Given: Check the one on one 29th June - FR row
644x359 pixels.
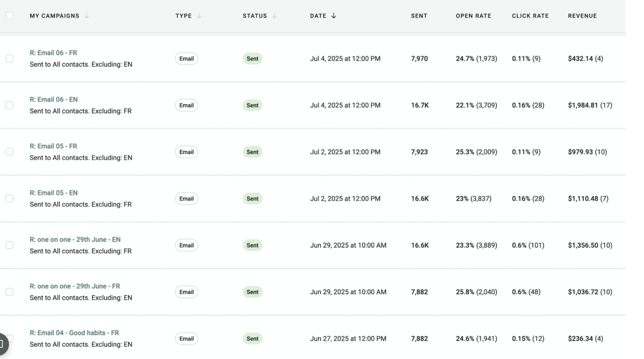Looking at the screenshot, I should click(x=10, y=292).
